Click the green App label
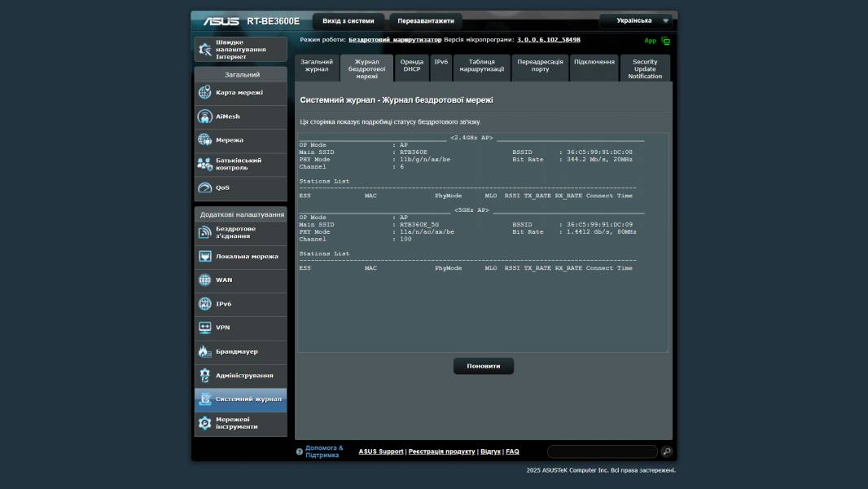 (x=650, y=41)
